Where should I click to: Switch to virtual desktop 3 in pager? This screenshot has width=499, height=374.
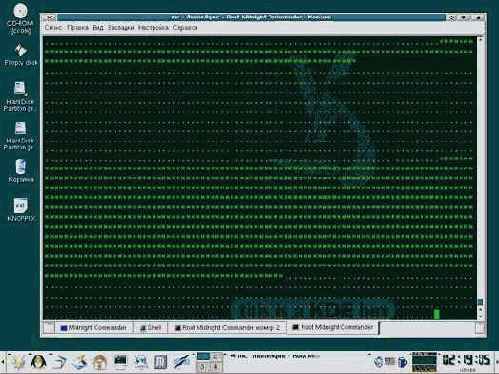point(203,366)
